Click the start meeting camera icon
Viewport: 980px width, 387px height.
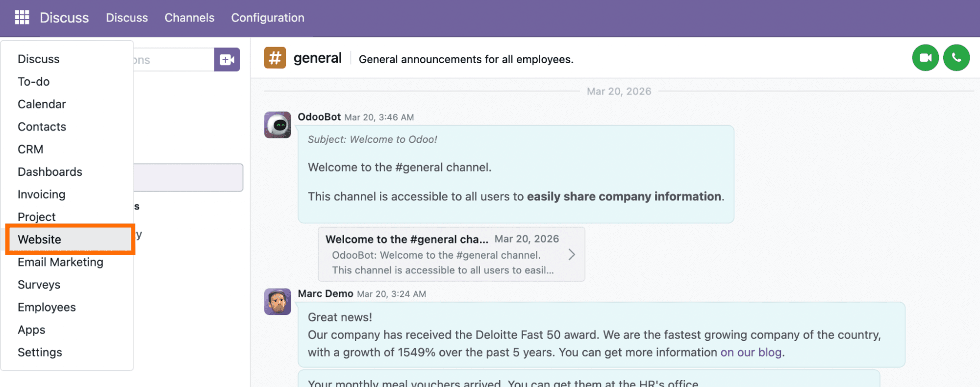click(226, 60)
